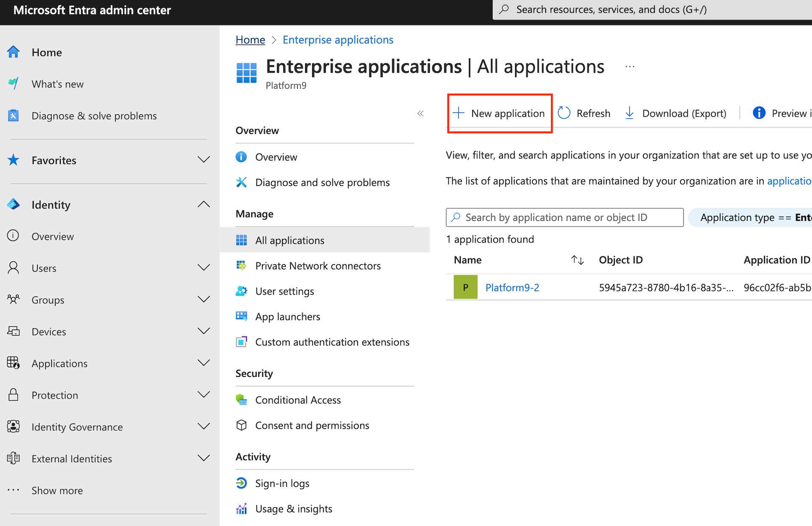Expand the Favorites section

click(204, 160)
